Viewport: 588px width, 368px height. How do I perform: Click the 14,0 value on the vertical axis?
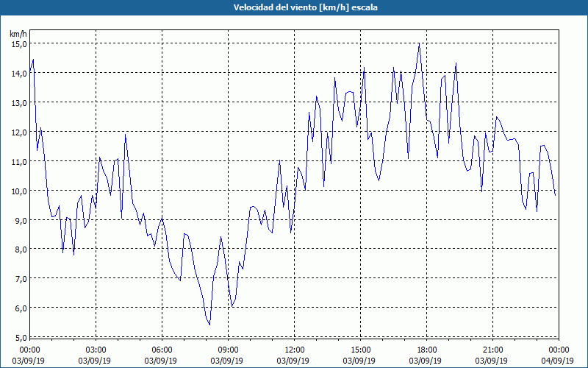coord(20,74)
